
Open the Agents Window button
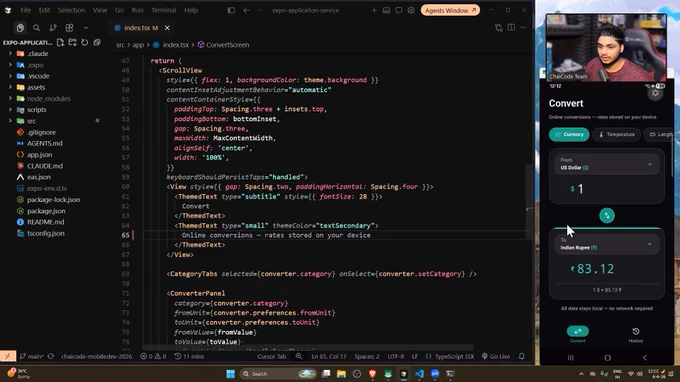pos(450,10)
